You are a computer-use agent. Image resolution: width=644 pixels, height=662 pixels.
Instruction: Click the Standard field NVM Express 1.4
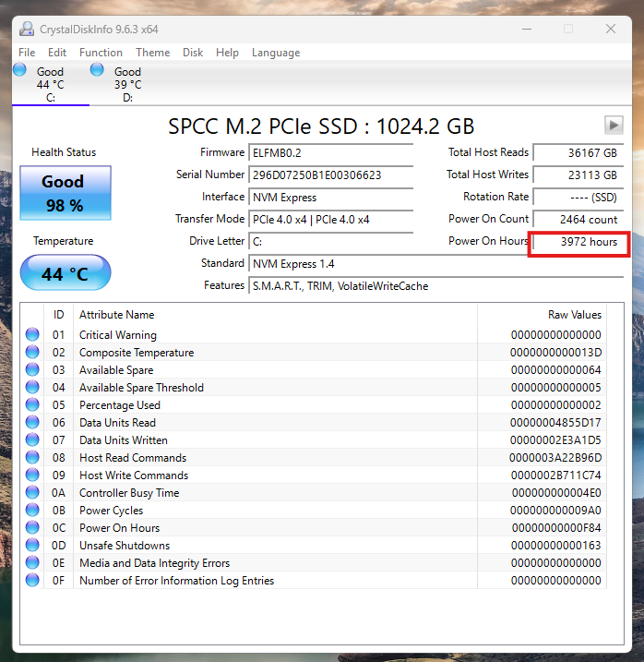click(x=435, y=264)
